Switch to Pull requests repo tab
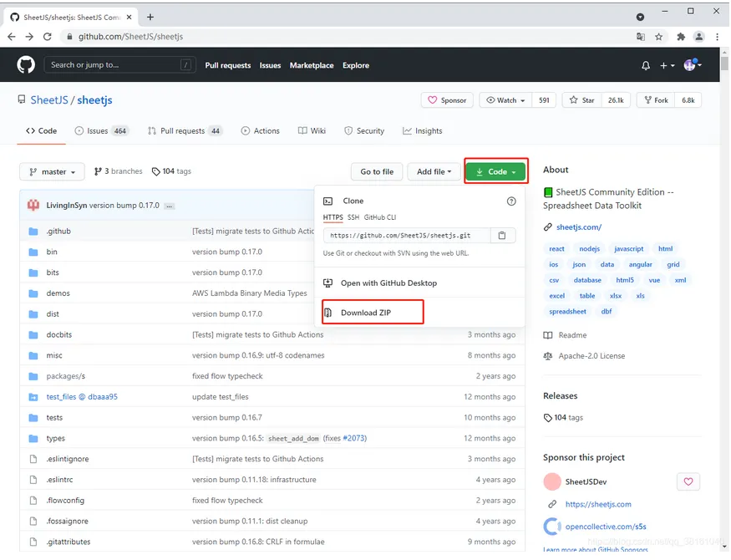The width and height of the screenshot is (731, 560). (184, 131)
